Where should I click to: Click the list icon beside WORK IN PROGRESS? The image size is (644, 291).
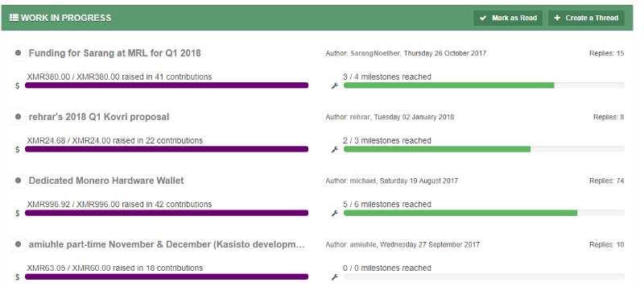[14, 18]
